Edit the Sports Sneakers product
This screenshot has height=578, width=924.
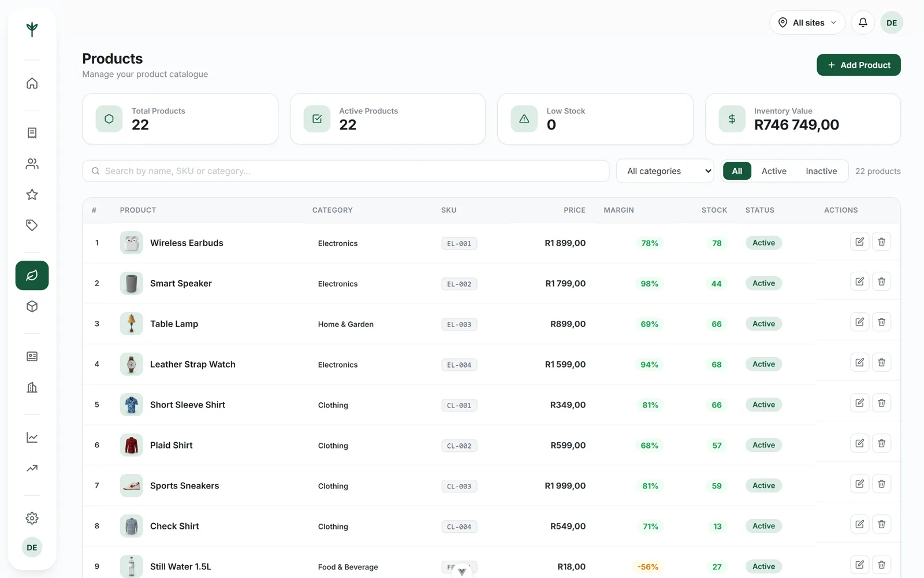pos(859,484)
